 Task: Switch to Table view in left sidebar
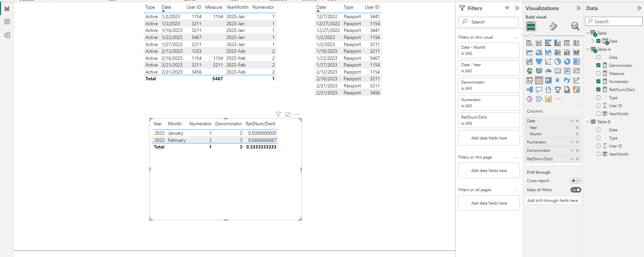7,22
